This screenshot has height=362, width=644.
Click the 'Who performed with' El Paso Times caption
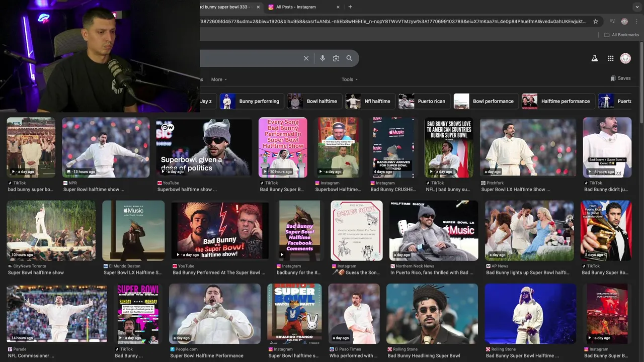pos(354,355)
